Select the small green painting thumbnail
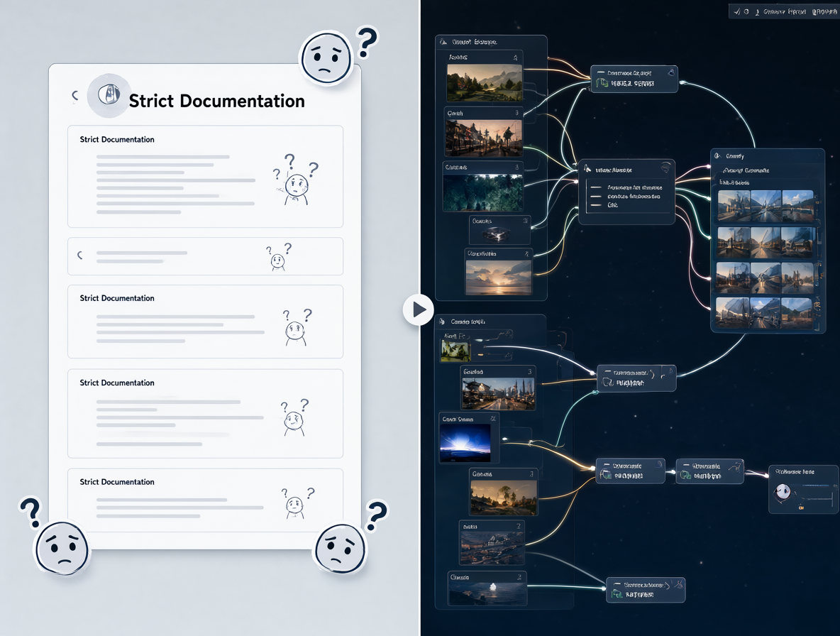The width and height of the screenshot is (840, 636). 455,351
